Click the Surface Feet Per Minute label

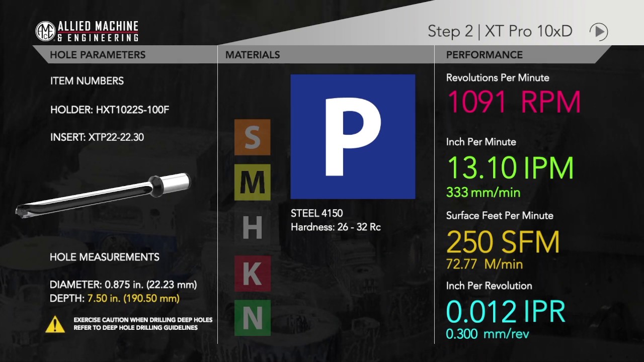tap(500, 215)
